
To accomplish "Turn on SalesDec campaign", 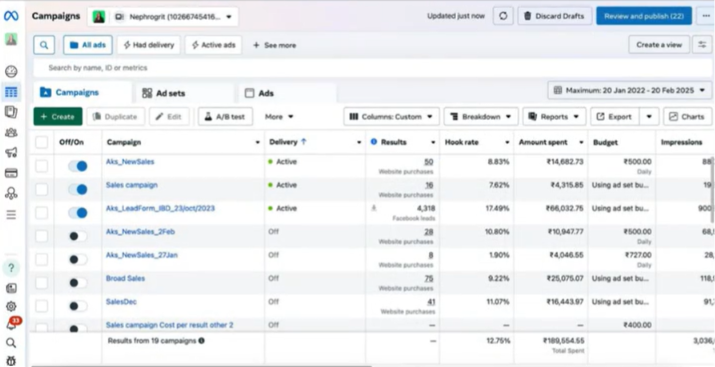I will [78, 306].
